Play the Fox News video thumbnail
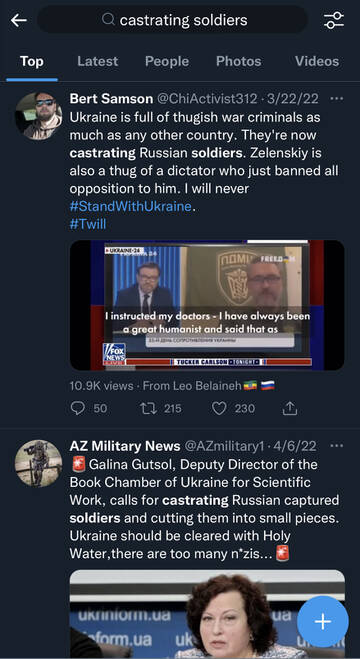The height and width of the screenshot is (659, 360). click(x=207, y=305)
